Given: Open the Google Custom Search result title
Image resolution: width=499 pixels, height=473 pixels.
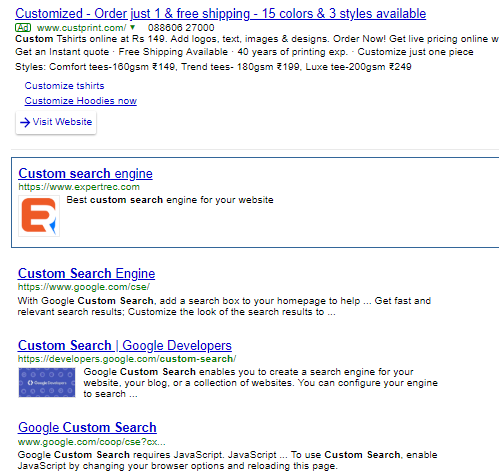Looking at the screenshot, I should pyautogui.click(x=87, y=428).
